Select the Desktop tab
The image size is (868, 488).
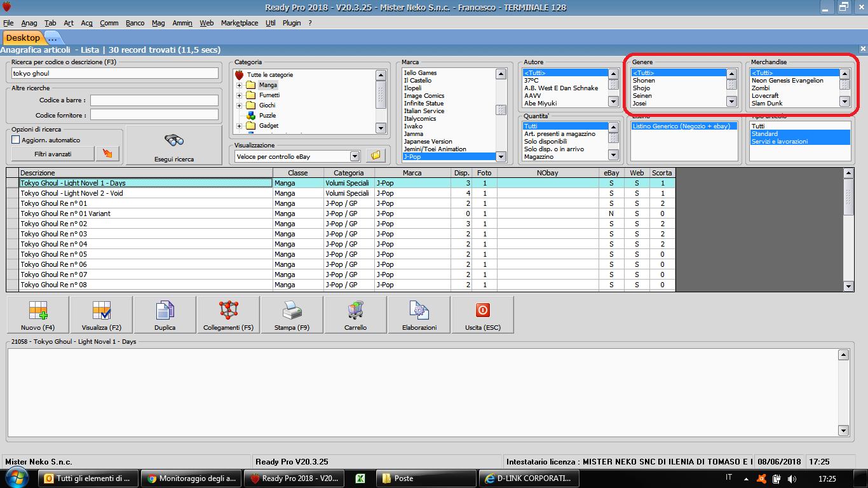coord(23,37)
